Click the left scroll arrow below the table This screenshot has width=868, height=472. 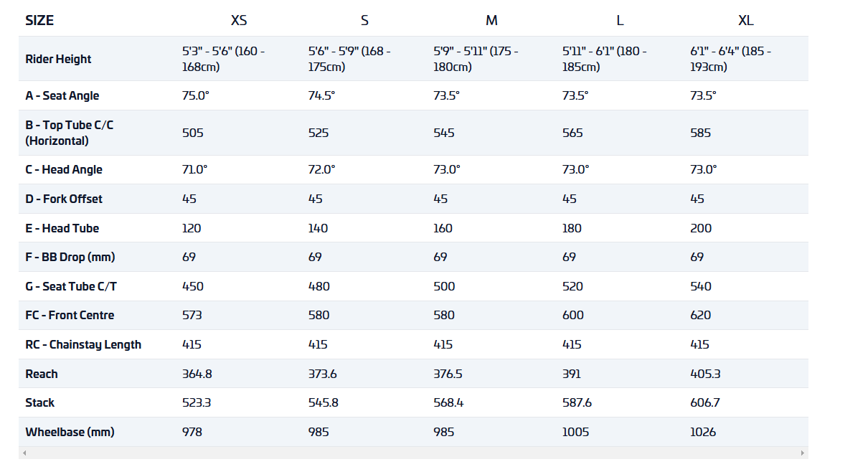[x=24, y=453]
